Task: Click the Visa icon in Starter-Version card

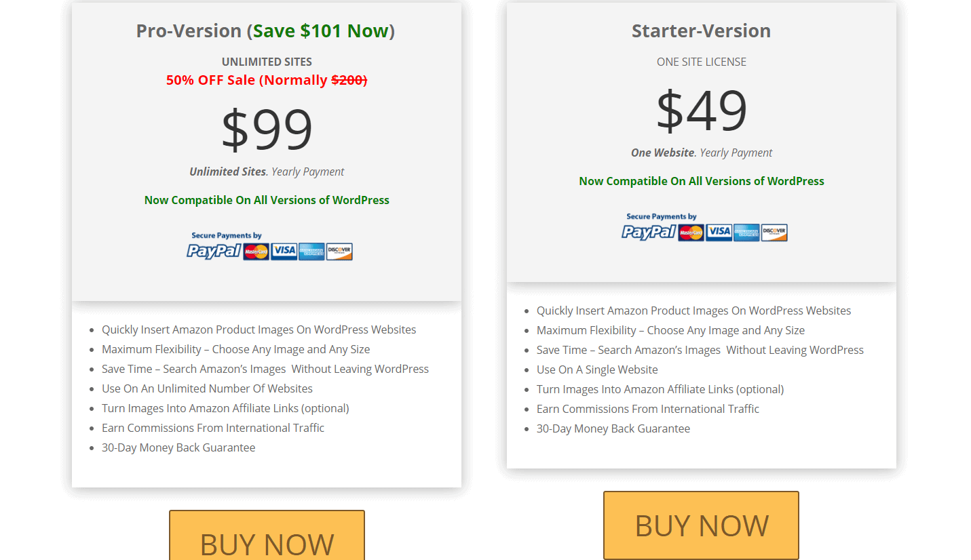Action: 719,233
